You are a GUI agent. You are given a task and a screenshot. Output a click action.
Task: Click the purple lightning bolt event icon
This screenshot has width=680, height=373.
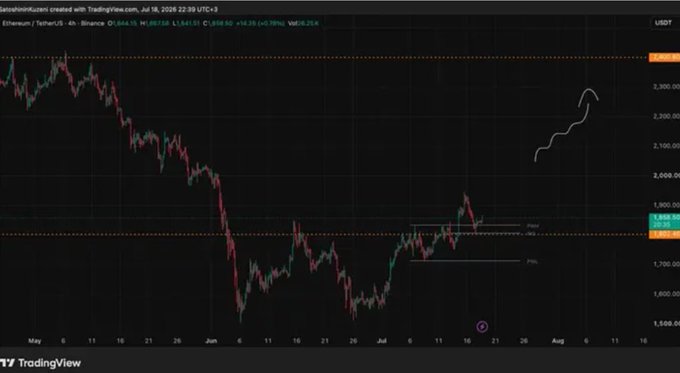[482, 327]
